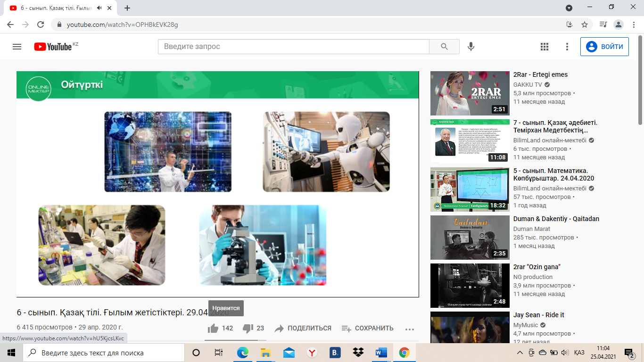The height and width of the screenshot is (362, 644).
Task: Open Task View on taskbar
Action: [x=219, y=353]
